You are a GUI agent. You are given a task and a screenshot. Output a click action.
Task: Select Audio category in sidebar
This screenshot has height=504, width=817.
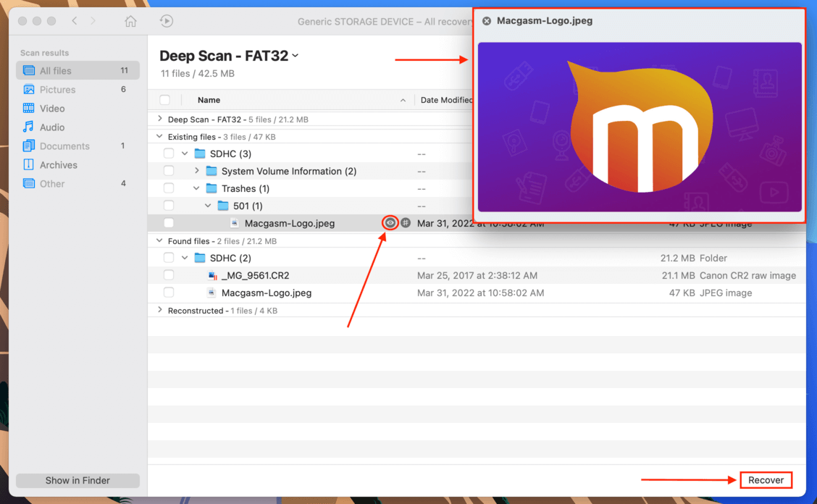(77, 127)
